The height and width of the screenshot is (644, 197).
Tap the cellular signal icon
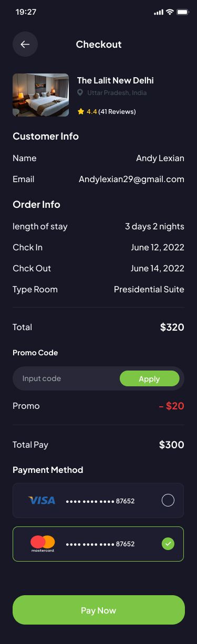(x=159, y=12)
